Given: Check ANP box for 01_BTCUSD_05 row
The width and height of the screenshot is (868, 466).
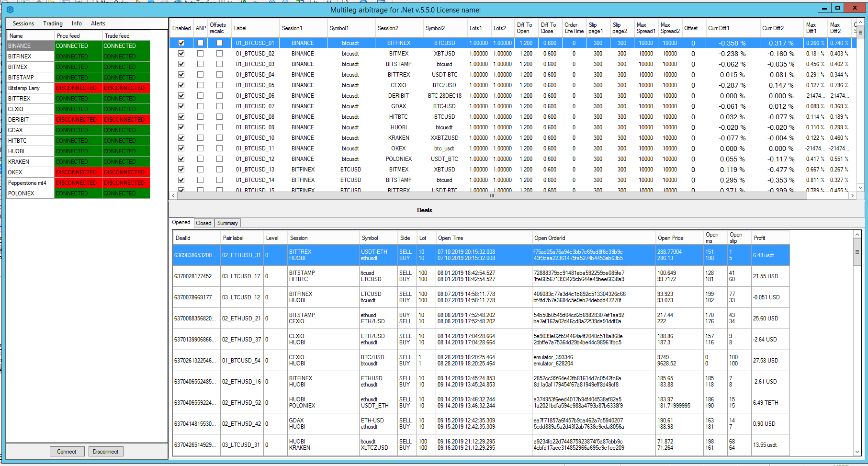Looking at the screenshot, I should pos(200,85).
